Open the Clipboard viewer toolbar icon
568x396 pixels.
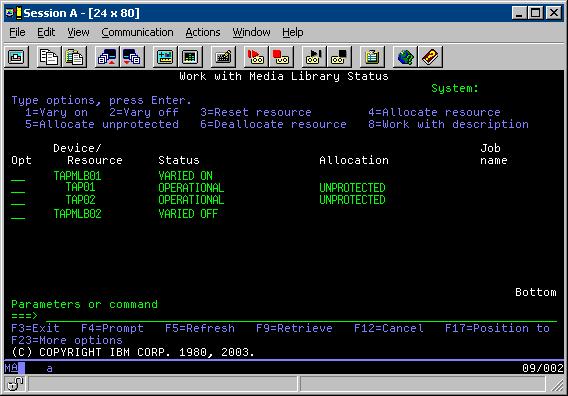click(x=372, y=57)
